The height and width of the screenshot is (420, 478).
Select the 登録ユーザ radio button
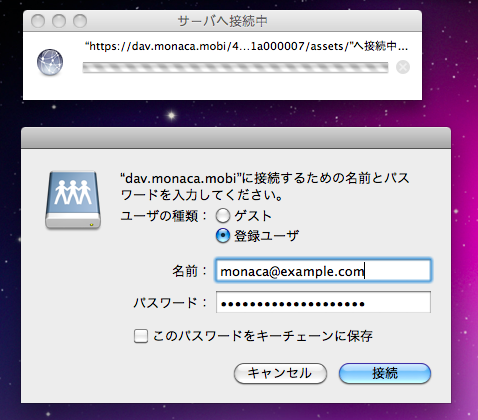pyautogui.click(x=223, y=236)
